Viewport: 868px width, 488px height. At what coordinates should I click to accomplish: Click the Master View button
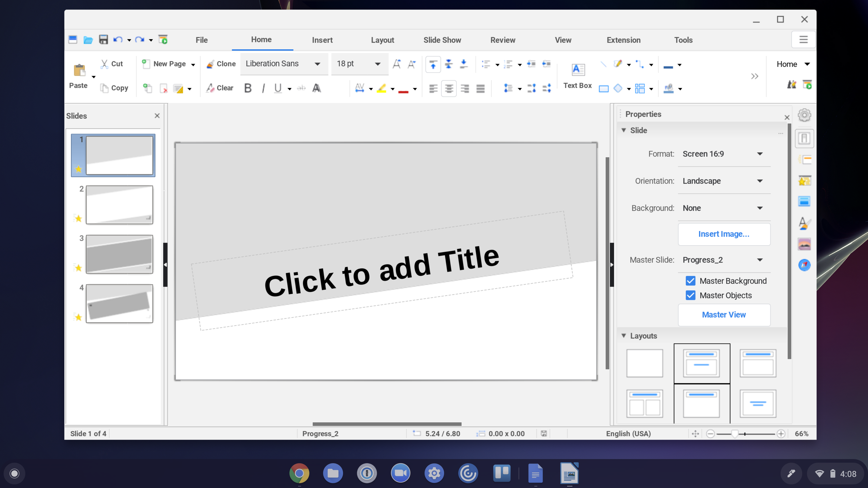[724, 314]
